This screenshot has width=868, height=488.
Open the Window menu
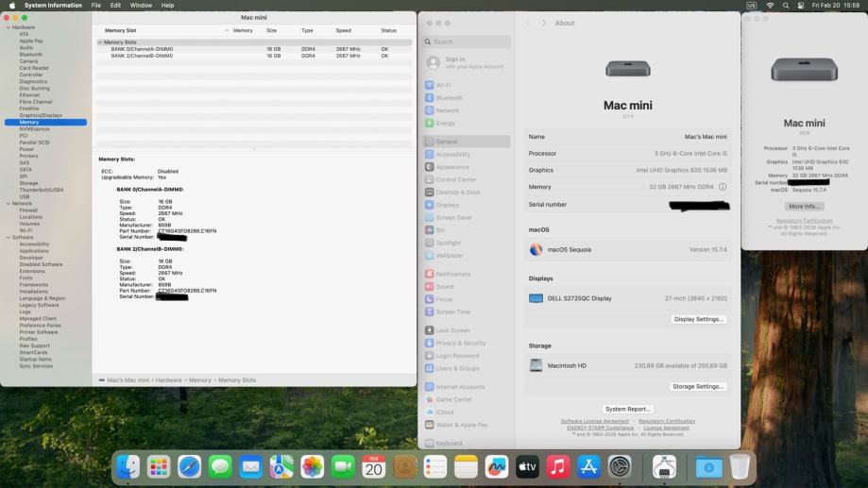(x=141, y=5)
